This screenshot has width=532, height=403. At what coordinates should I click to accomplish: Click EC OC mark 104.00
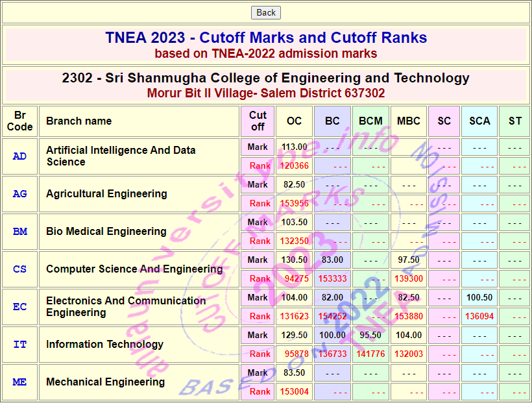pyautogui.click(x=294, y=298)
